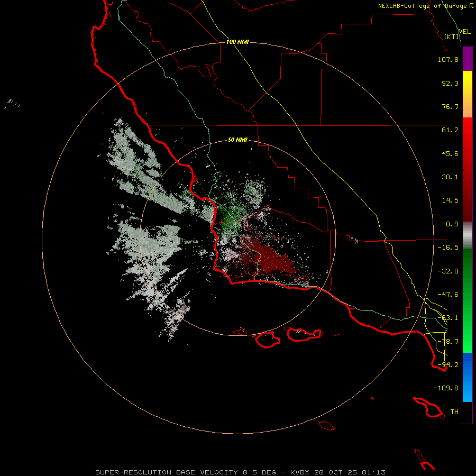The height and width of the screenshot is (476, 476).
Task: Click the -0.9 velocity scale value
Action: 450,224
